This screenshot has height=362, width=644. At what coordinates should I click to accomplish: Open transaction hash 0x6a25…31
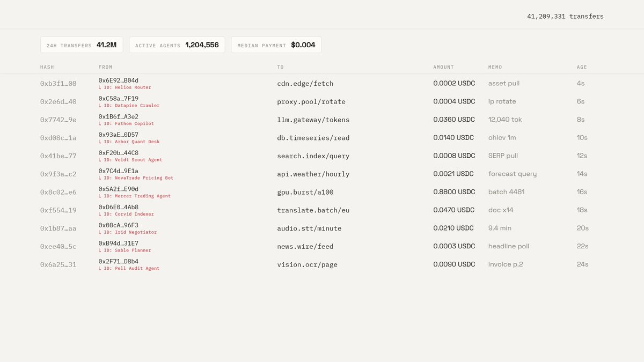click(58, 264)
